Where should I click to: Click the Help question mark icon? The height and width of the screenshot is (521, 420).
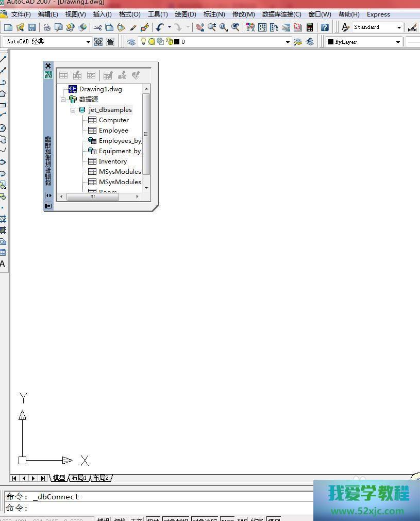pyautogui.click(x=325, y=27)
